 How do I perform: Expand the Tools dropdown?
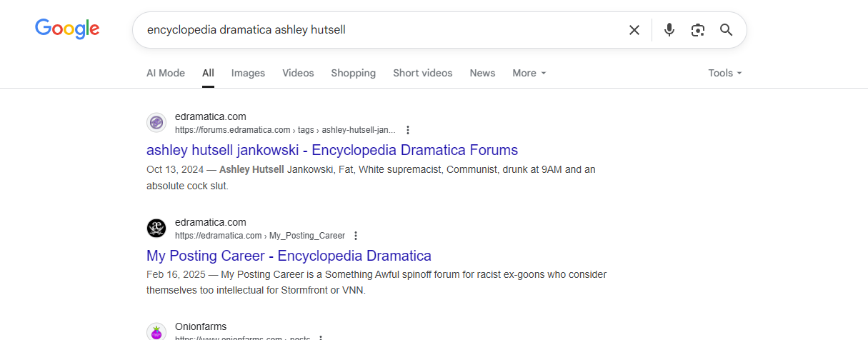click(725, 73)
